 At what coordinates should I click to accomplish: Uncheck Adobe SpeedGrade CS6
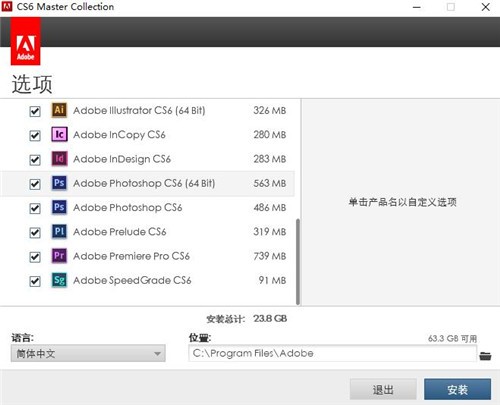35,281
